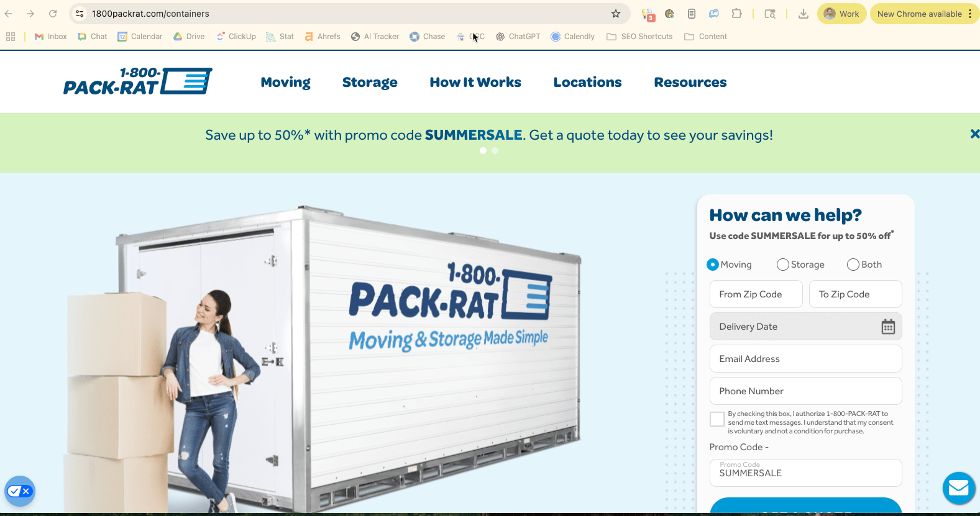Open the Extensions puzzle piece menu
980x516 pixels.
736,14
